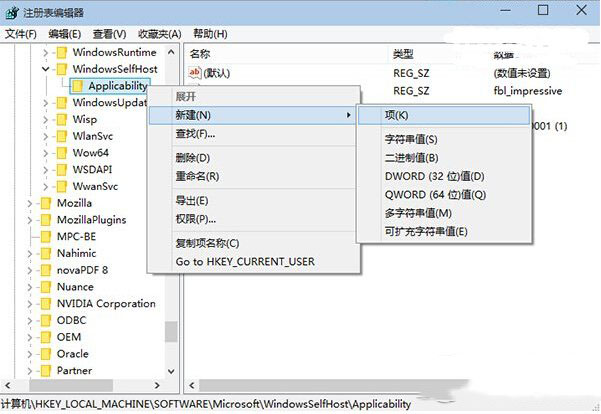The height and width of the screenshot is (414, 601).
Task: Click the WindowsRuntime folder icon
Action: (x=61, y=52)
